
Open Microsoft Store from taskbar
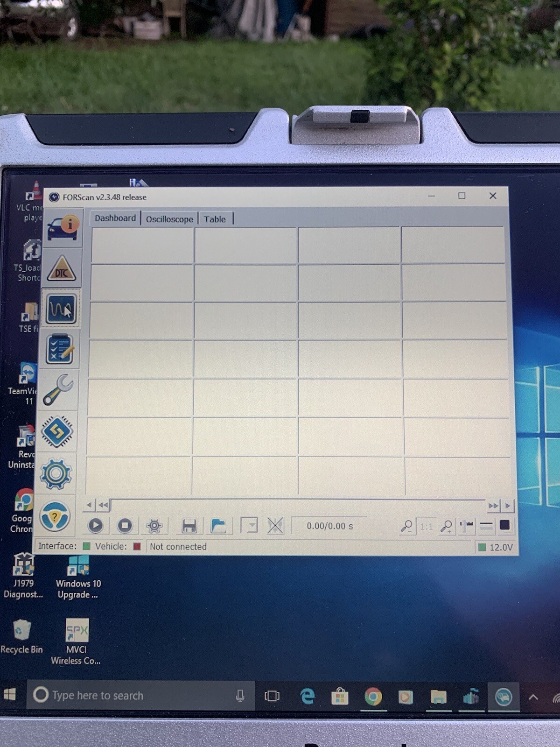pyautogui.click(x=340, y=697)
